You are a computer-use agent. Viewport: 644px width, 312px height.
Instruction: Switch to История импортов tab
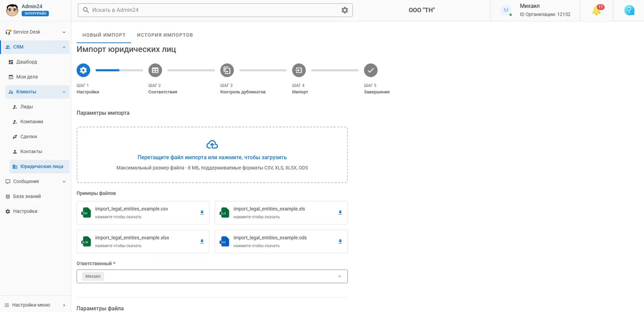coord(165,35)
